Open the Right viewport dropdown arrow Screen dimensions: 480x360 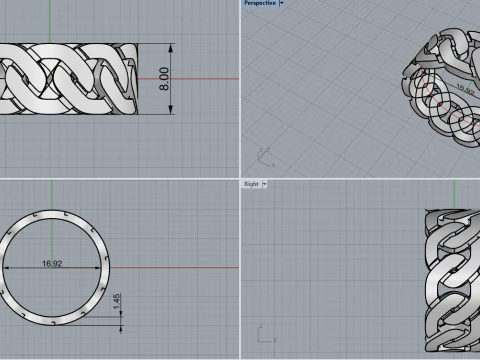(265, 184)
